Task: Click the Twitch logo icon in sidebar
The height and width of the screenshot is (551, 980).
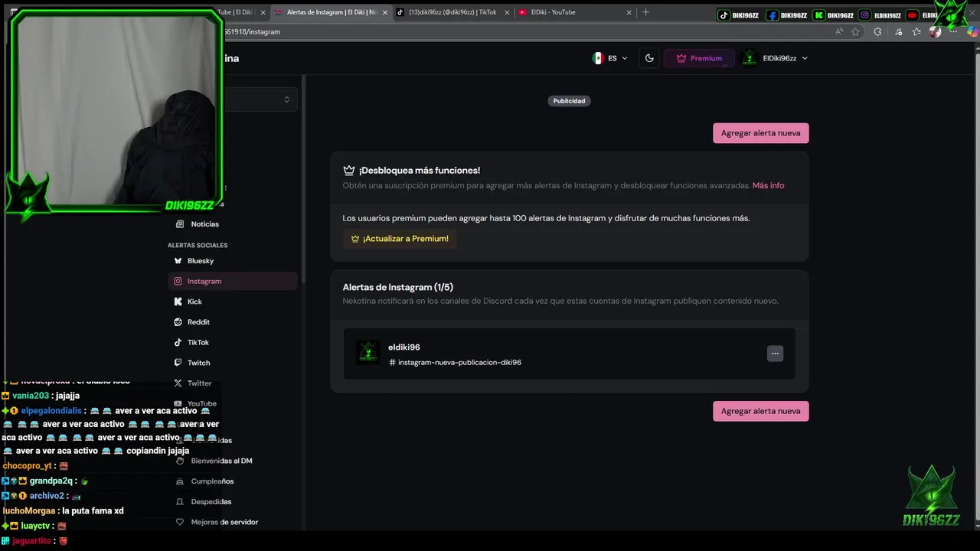Action: pyautogui.click(x=178, y=363)
